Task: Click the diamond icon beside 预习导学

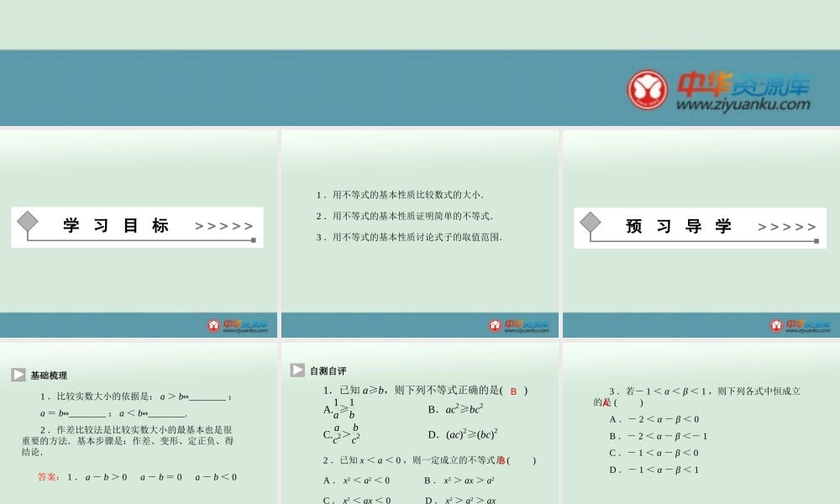Action: 591,223
